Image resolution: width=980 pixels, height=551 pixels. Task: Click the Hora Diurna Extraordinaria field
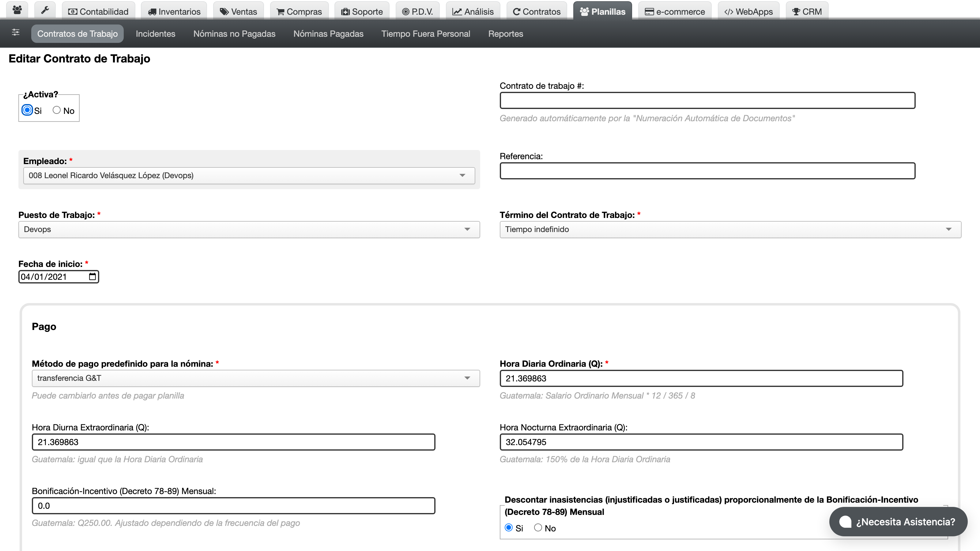(234, 442)
